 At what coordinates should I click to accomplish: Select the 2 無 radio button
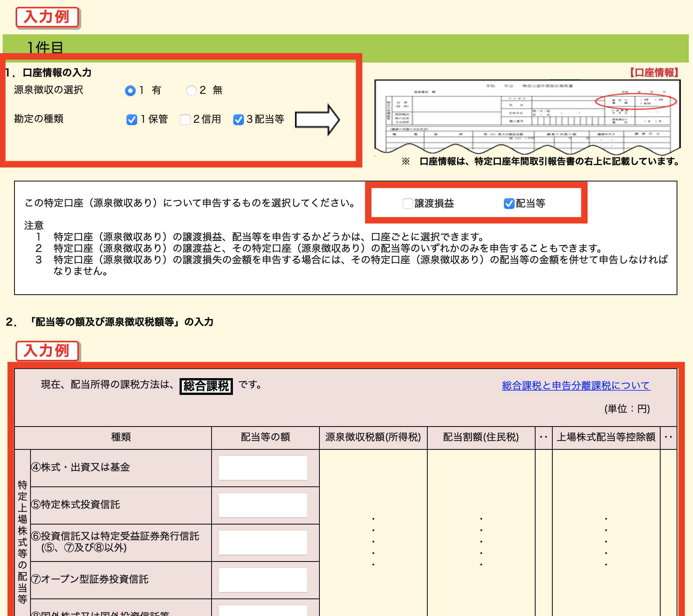[192, 91]
